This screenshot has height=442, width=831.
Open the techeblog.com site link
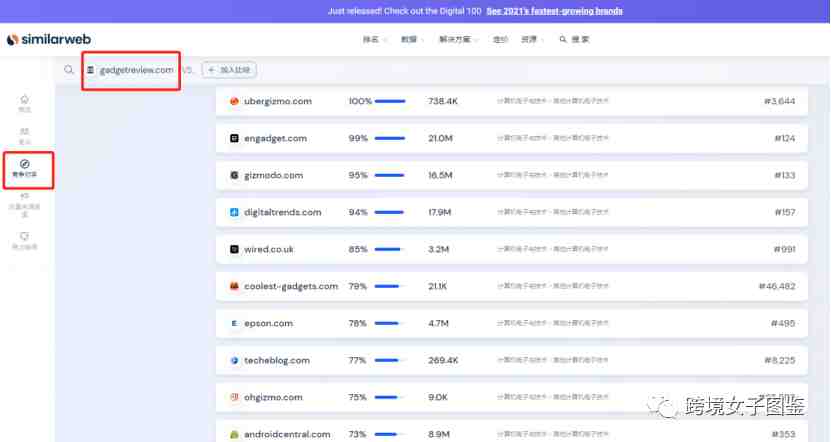pos(277,360)
